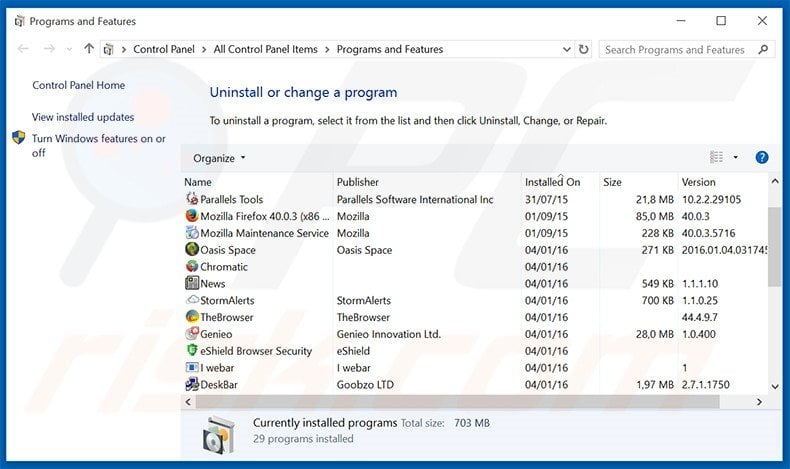The height and width of the screenshot is (469, 790).
Task: Click the I webar program icon
Action: pos(192,367)
